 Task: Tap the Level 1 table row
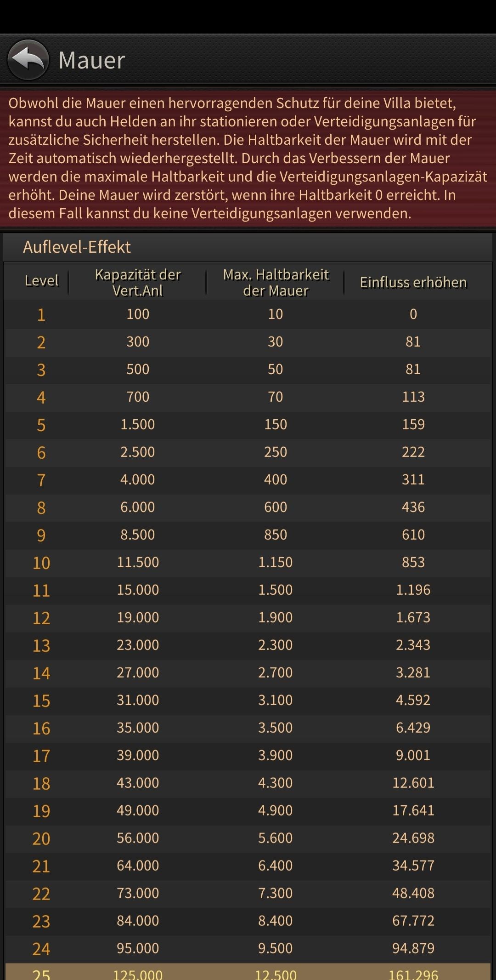[x=248, y=314]
